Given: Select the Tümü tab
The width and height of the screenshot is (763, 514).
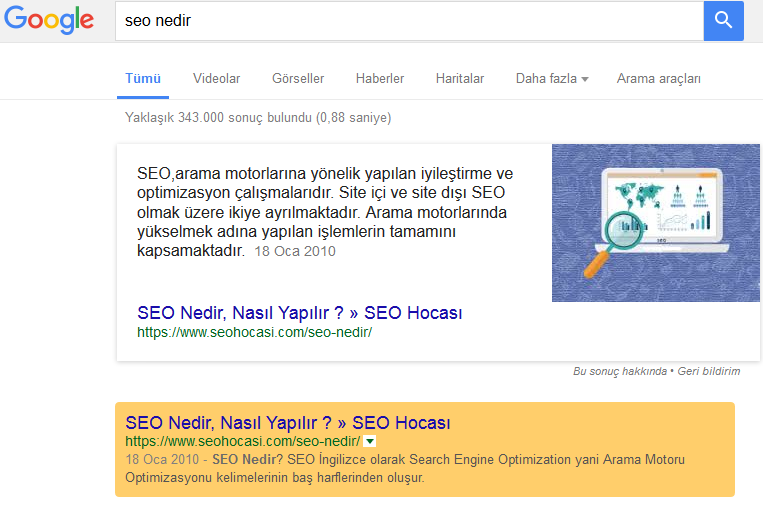Looking at the screenshot, I should 142,79.
